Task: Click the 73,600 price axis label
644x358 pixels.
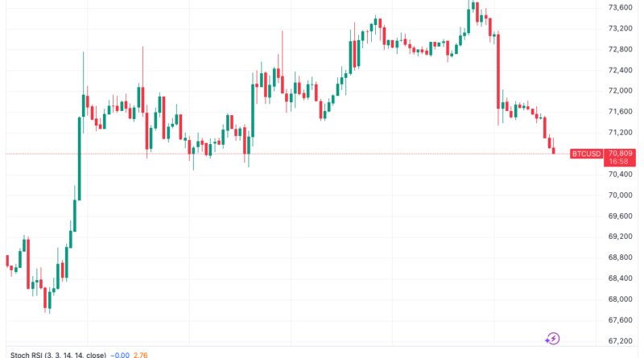Action: click(x=620, y=8)
